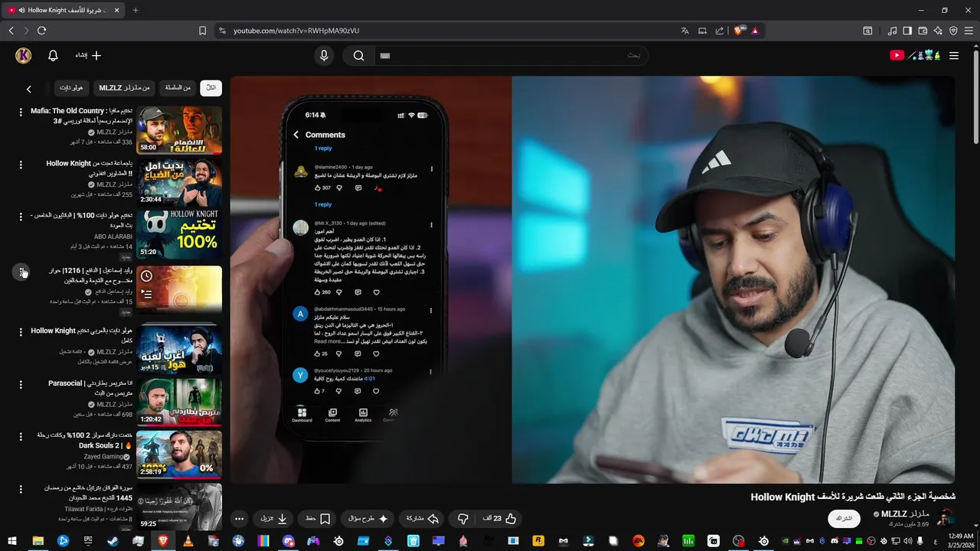Open options for Parasocial video
This screenshot has height=551, width=980.
coord(21,384)
